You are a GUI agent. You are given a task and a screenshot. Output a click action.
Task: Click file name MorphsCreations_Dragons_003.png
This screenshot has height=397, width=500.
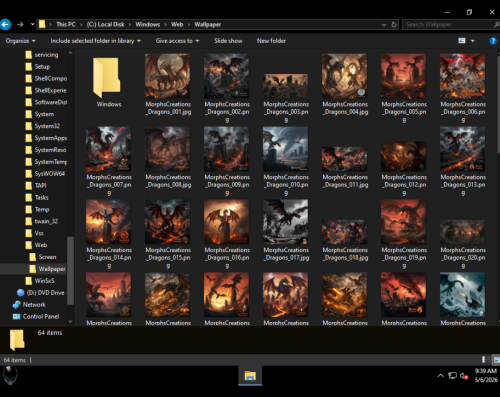(x=286, y=112)
